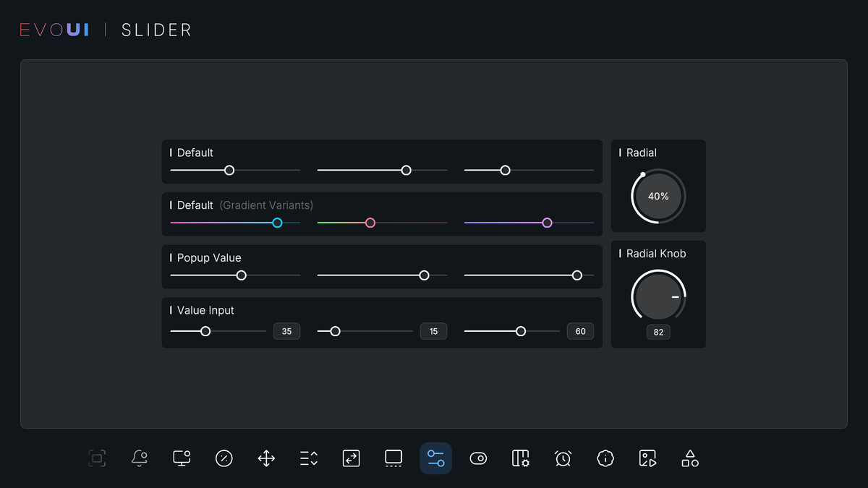The width and height of the screenshot is (868, 488).
Task: Click the monitor display component icon
Action: point(181,458)
